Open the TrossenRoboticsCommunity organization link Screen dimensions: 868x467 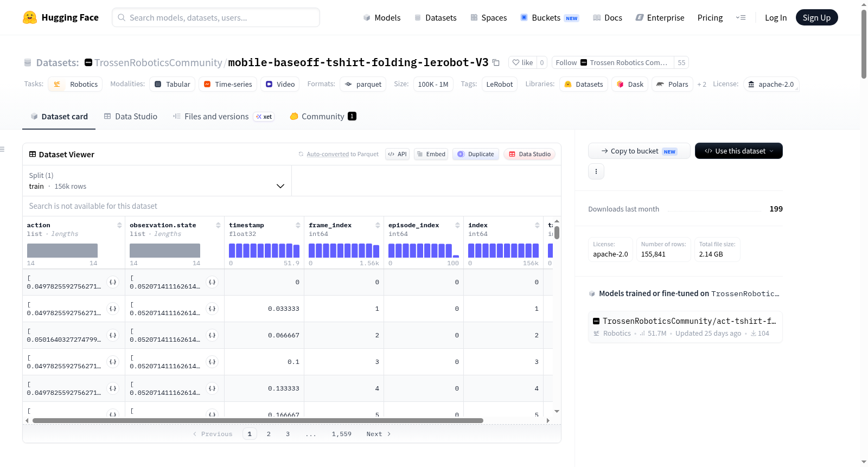[158, 62]
